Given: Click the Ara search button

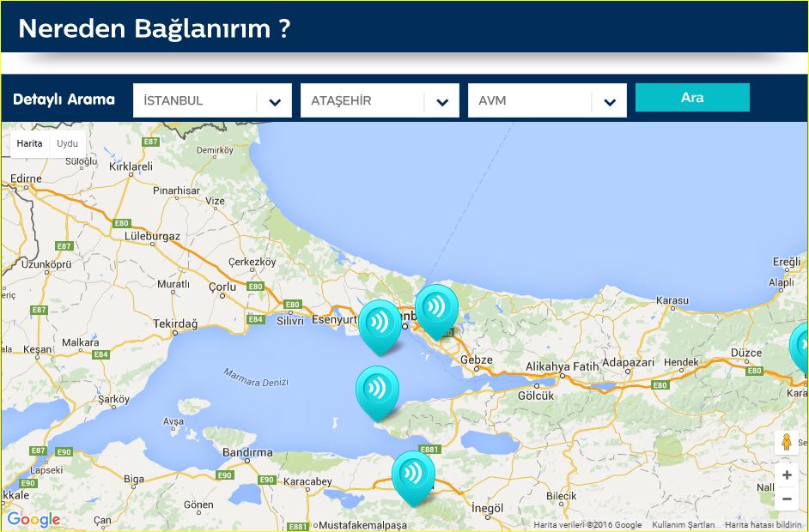Looking at the screenshot, I should 692,98.
